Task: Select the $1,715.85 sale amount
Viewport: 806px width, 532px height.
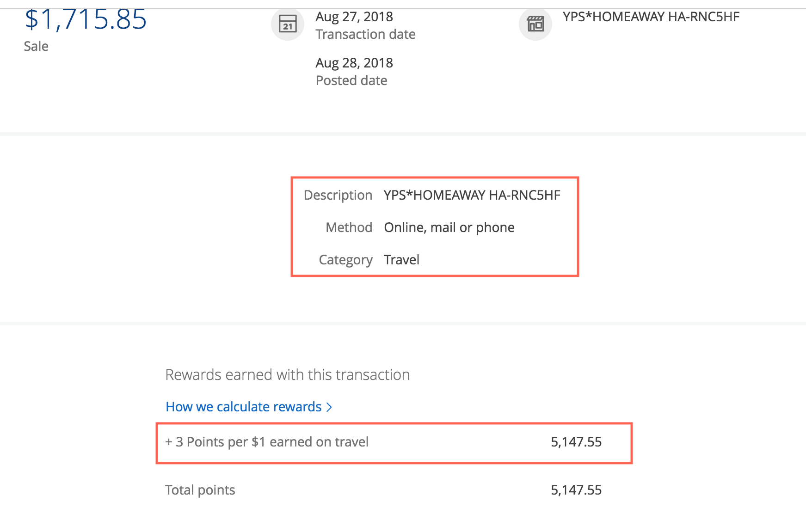Action: coord(86,20)
